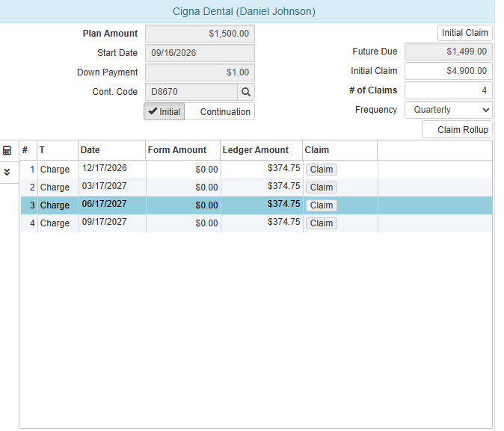Click the Claim button for the 12/17/2026 charge
504x431 pixels.
pyautogui.click(x=322, y=170)
